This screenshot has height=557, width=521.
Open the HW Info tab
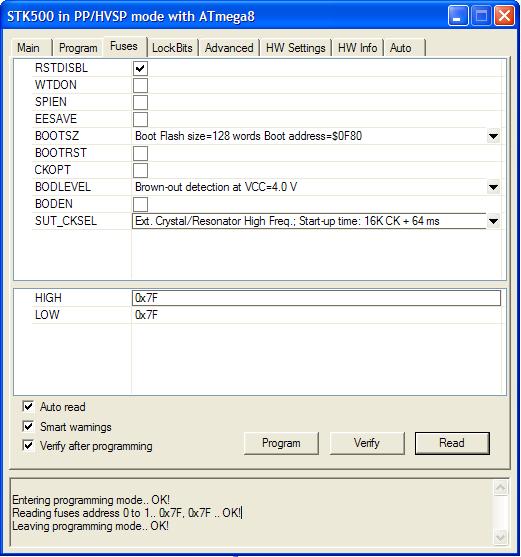[x=358, y=48]
